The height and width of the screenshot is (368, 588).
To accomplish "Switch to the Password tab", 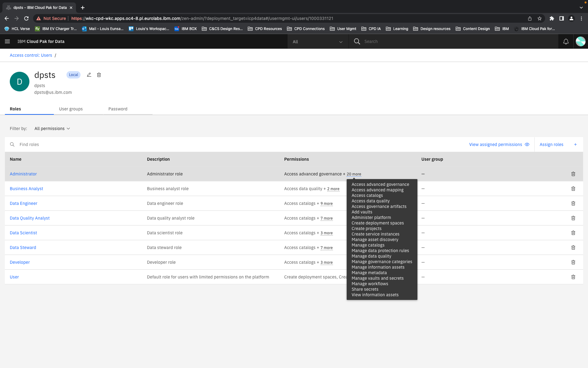I will 128,109.
